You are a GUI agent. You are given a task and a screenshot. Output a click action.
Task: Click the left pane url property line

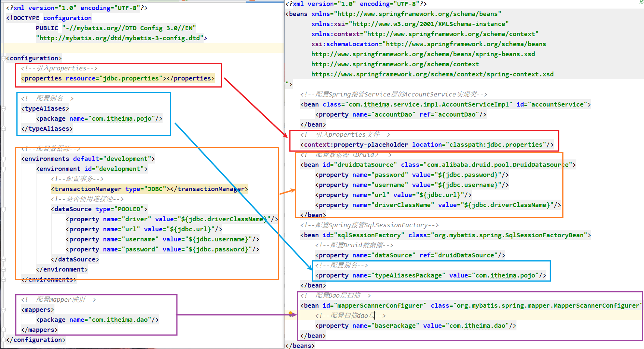click(x=144, y=229)
